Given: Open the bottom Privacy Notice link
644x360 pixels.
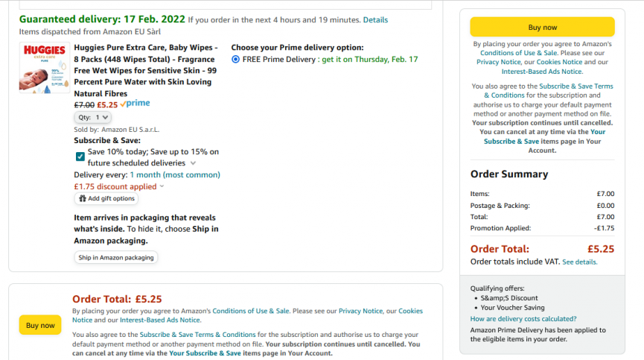Looking at the screenshot, I should pos(360,311).
